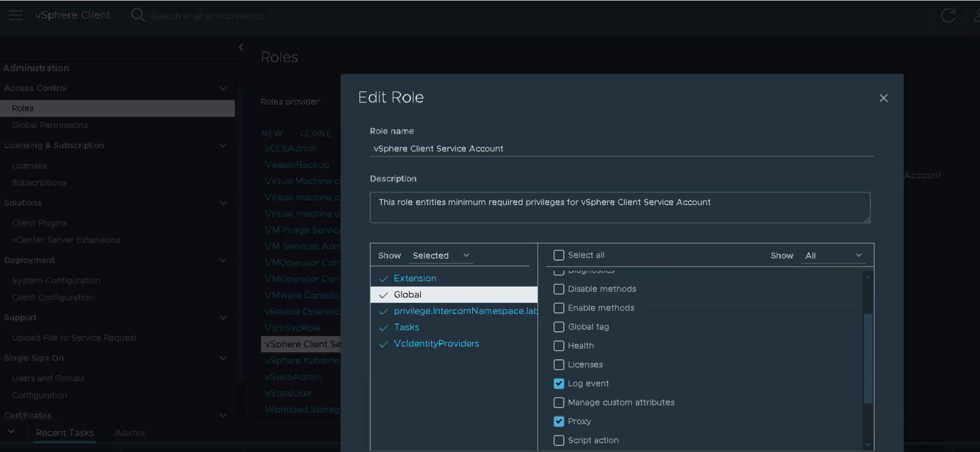Viewport: 980px width, 452px height.
Task: Collapse the Access Control section
Action: pyautogui.click(x=223, y=88)
